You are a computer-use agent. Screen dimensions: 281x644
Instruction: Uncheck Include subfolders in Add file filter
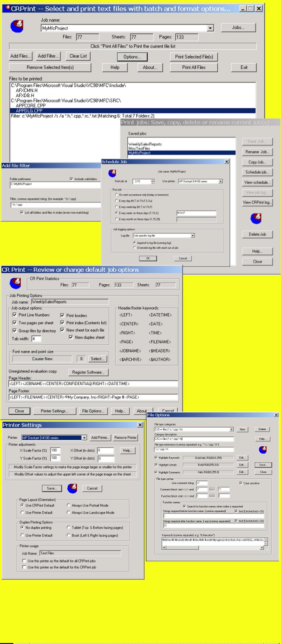pos(71,179)
